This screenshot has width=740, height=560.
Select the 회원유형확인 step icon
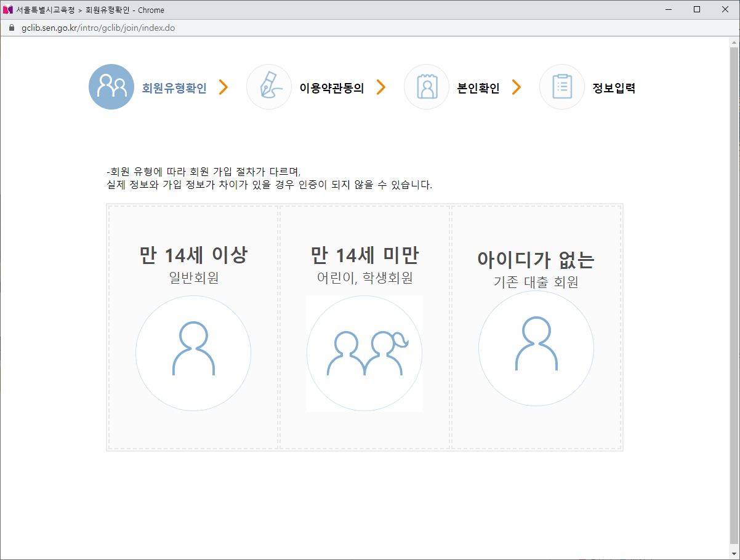pyautogui.click(x=111, y=87)
